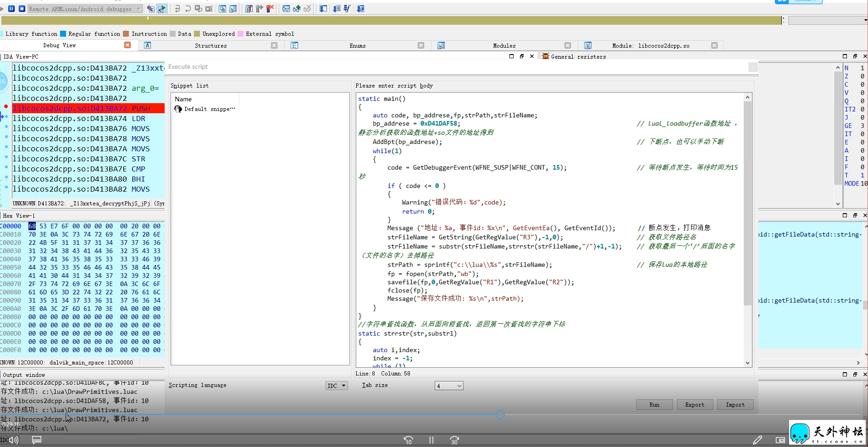Click the Regular function color swatch
The width and height of the screenshot is (868, 447).
coord(63,34)
